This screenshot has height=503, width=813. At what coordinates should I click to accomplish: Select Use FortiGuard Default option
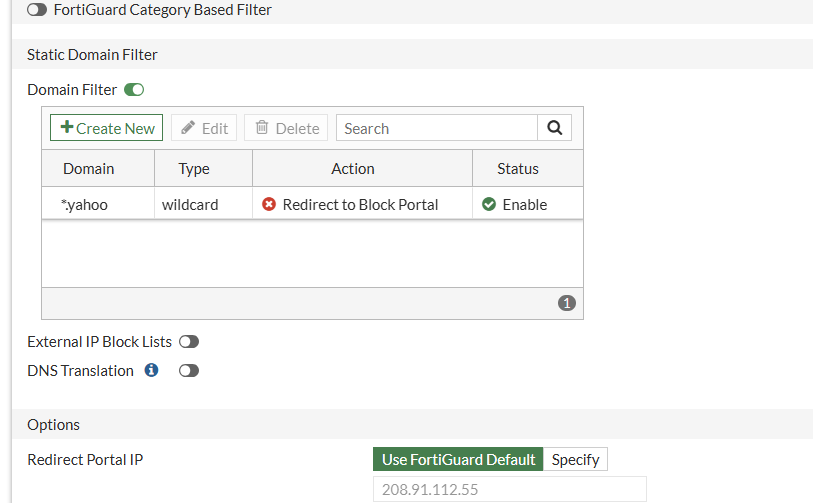pos(458,459)
